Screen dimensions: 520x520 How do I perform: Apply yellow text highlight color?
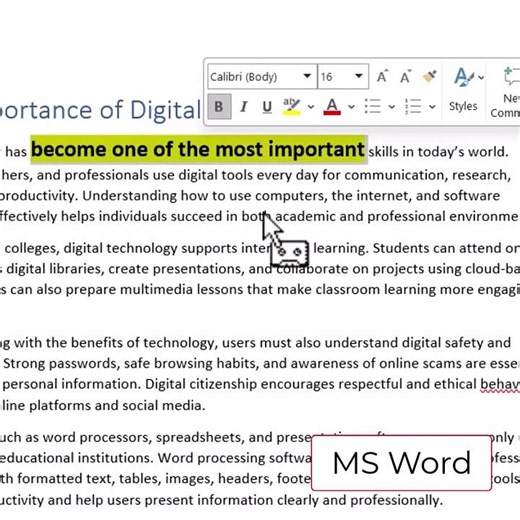pos(292,107)
